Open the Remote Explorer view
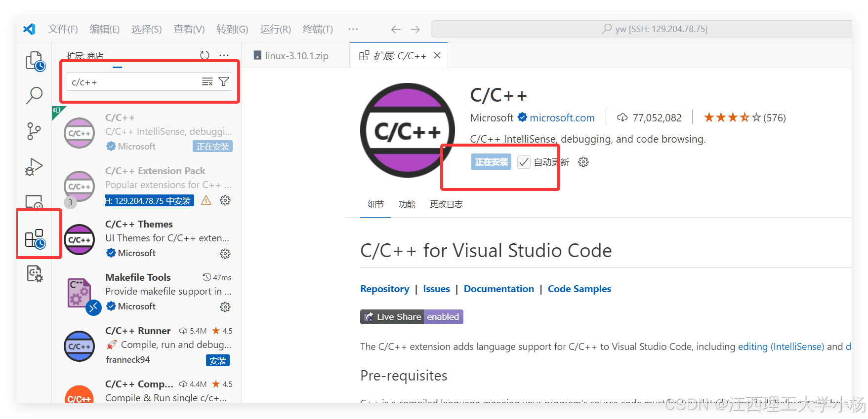The height and width of the screenshot is (419, 868). click(34, 202)
